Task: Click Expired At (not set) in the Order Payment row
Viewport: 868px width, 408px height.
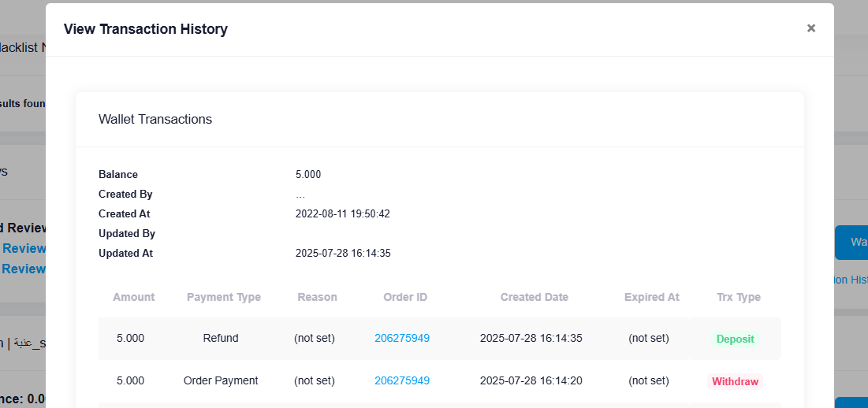Action: (x=649, y=380)
